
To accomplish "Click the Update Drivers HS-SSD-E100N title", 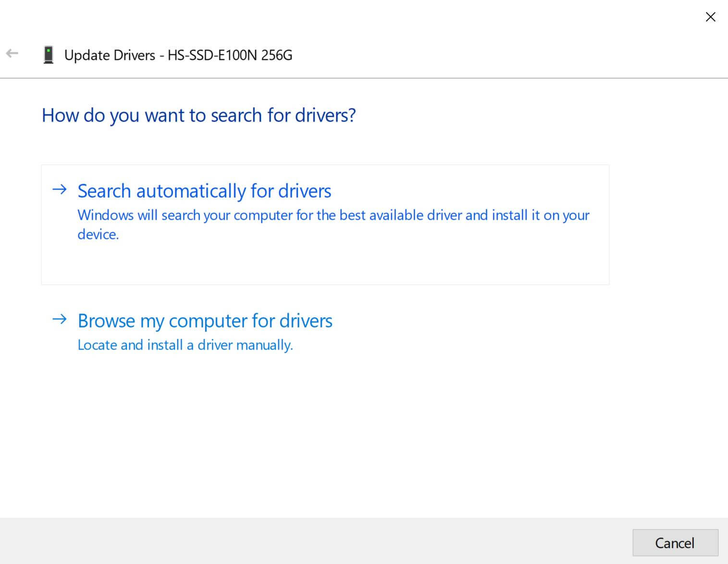I will pyautogui.click(x=179, y=54).
